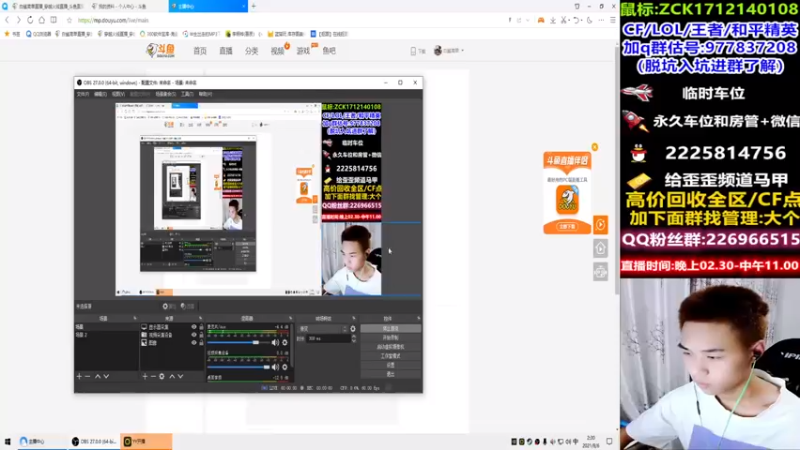Open the transition type dropdown
This screenshot has height=450, width=800.
(322, 329)
